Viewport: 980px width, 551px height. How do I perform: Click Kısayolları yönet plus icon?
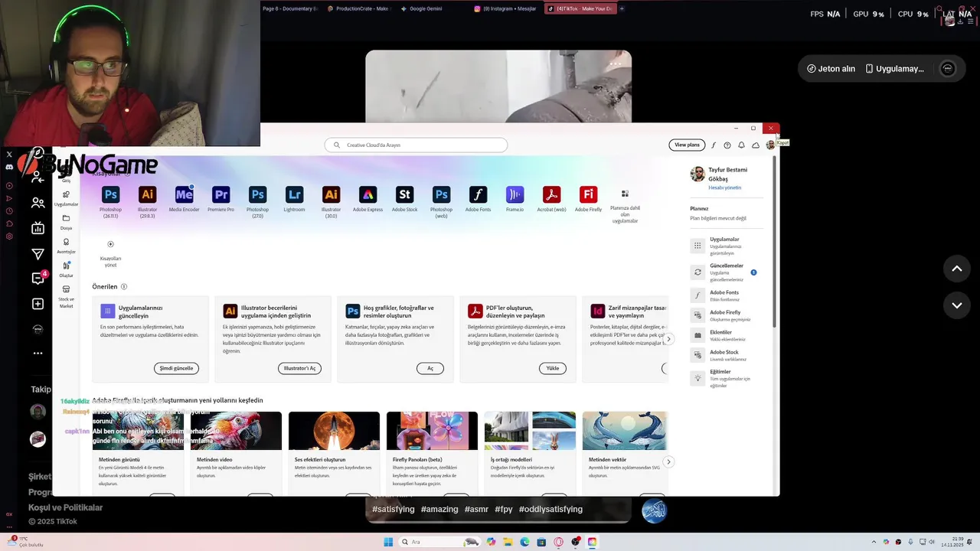(110, 244)
